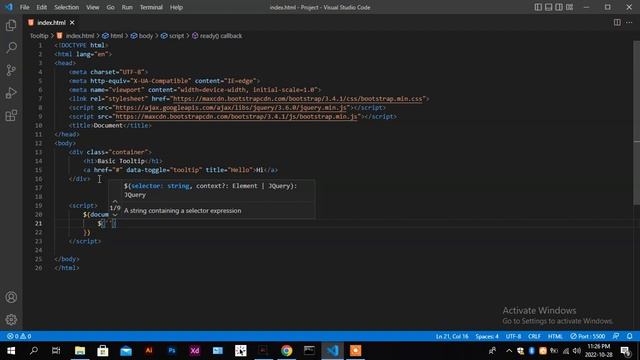Open notifications bell in status bar
This screenshot has height=360, width=640.
tap(629, 336)
